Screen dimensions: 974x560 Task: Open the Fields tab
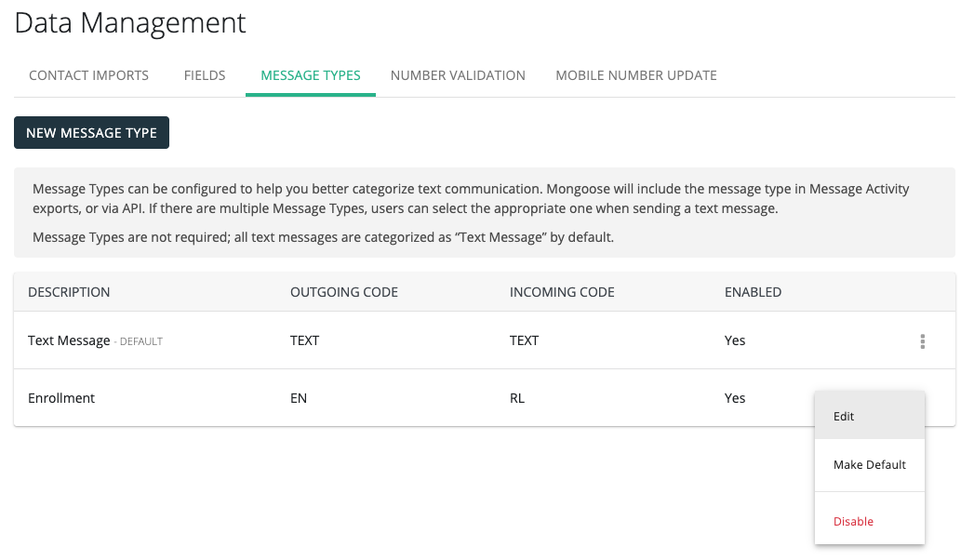(x=205, y=75)
